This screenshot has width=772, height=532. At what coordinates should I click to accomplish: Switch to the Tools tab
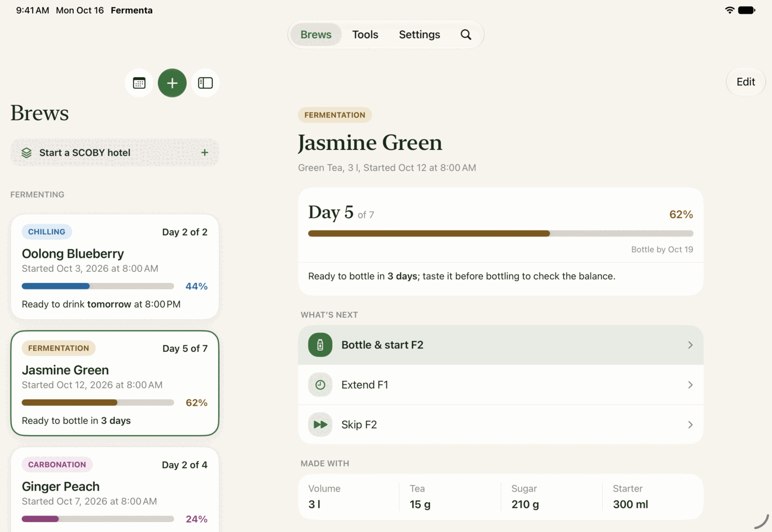[365, 35]
